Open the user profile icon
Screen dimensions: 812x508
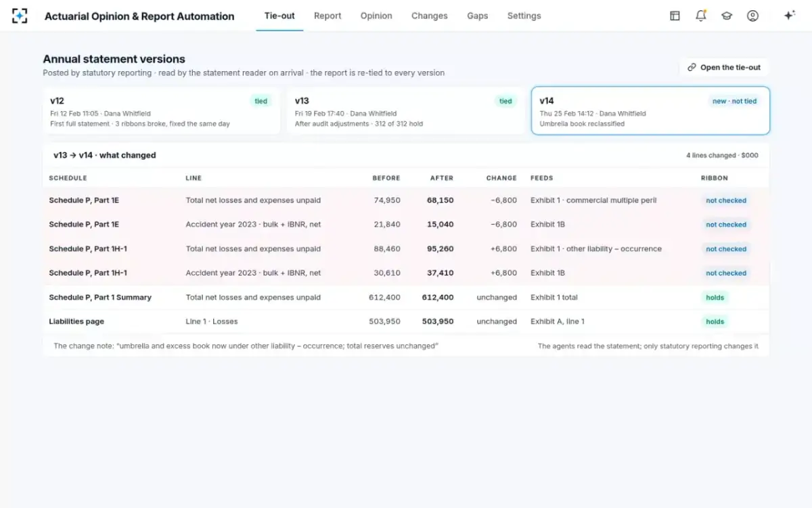coord(752,16)
